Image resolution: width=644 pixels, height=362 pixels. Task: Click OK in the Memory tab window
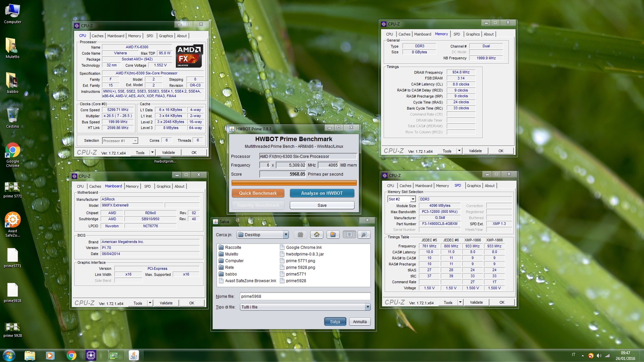click(x=500, y=151)
